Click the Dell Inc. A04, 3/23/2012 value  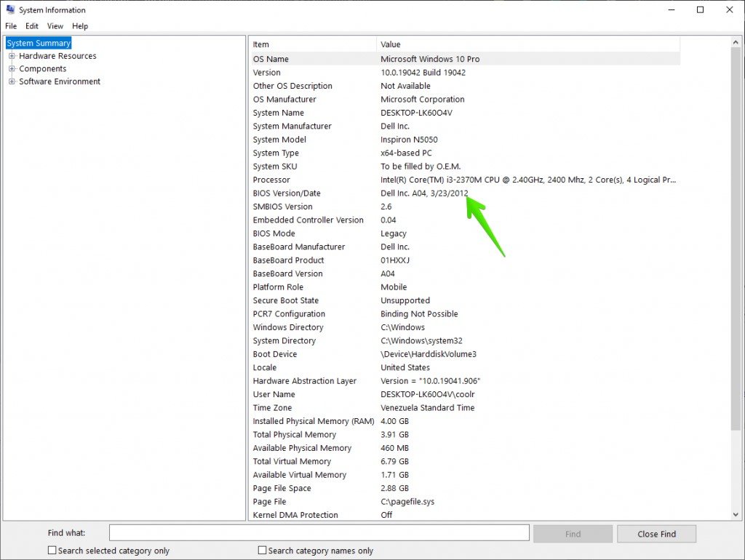point(424,193)
